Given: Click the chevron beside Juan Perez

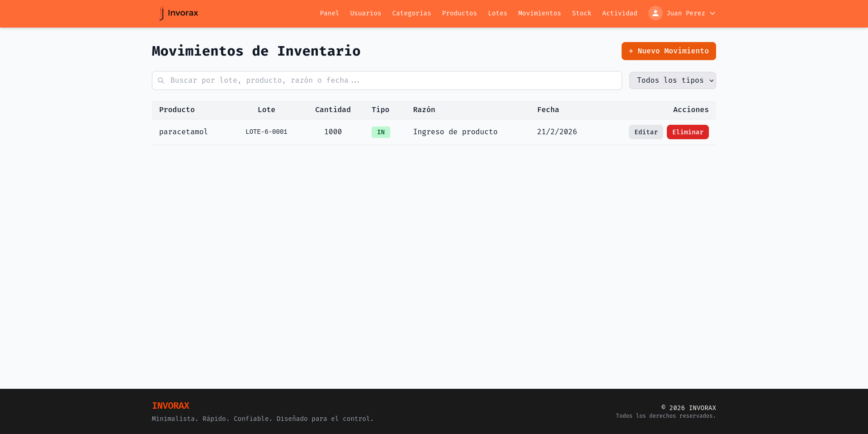Looking at the screenshot, I should (x=712, y=13).
